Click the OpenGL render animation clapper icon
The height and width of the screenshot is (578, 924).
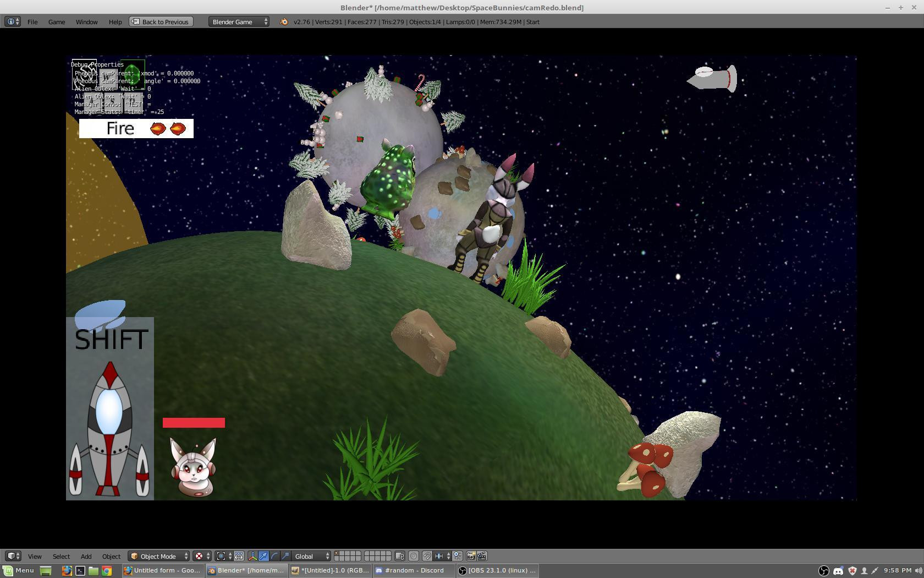tap(482, 556)
